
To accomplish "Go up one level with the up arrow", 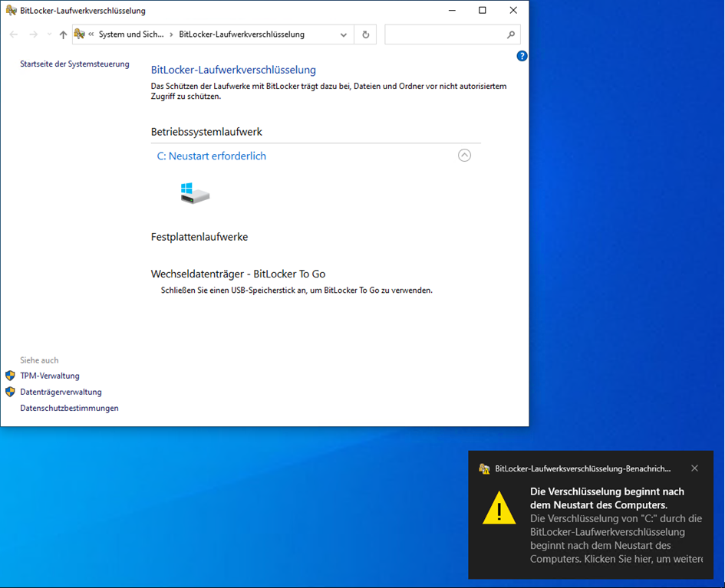I will pyautogui.click(x=63, y=34).
